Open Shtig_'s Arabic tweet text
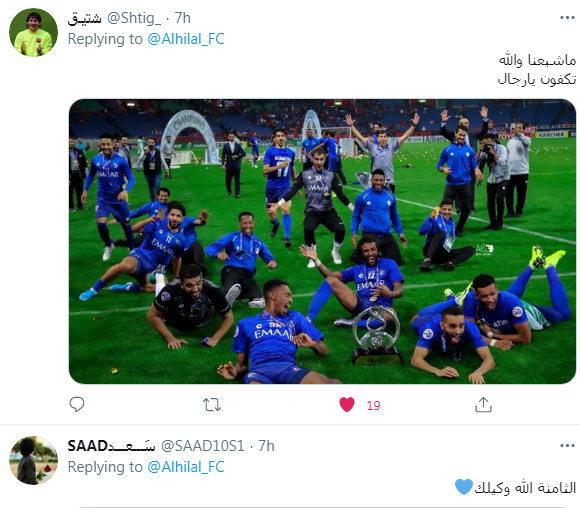This screenshot has width=580, height=508. click(x=537, y=69)
